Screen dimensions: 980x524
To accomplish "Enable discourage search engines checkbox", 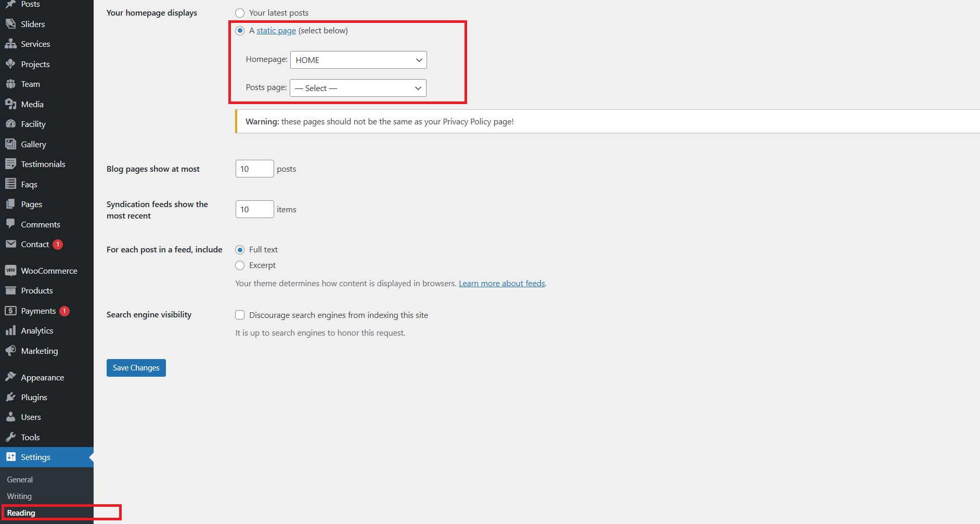I will pyautogui.click(x=240, y=315).
